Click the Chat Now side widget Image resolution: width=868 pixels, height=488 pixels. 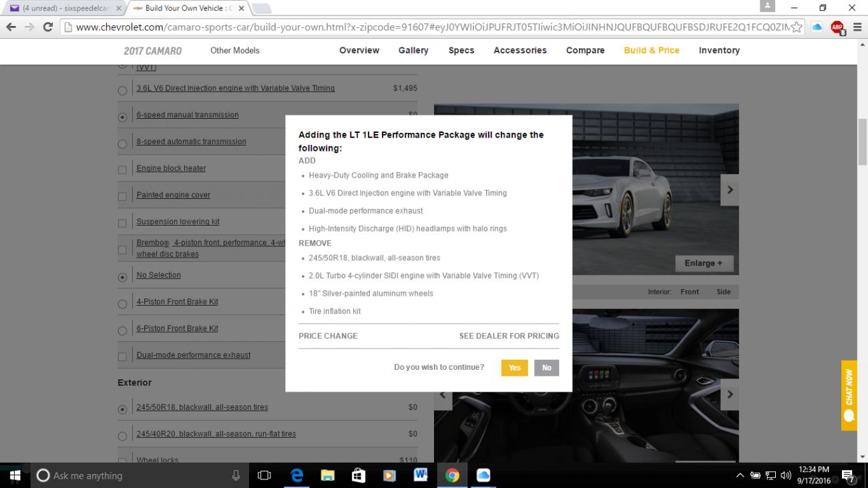849,395
